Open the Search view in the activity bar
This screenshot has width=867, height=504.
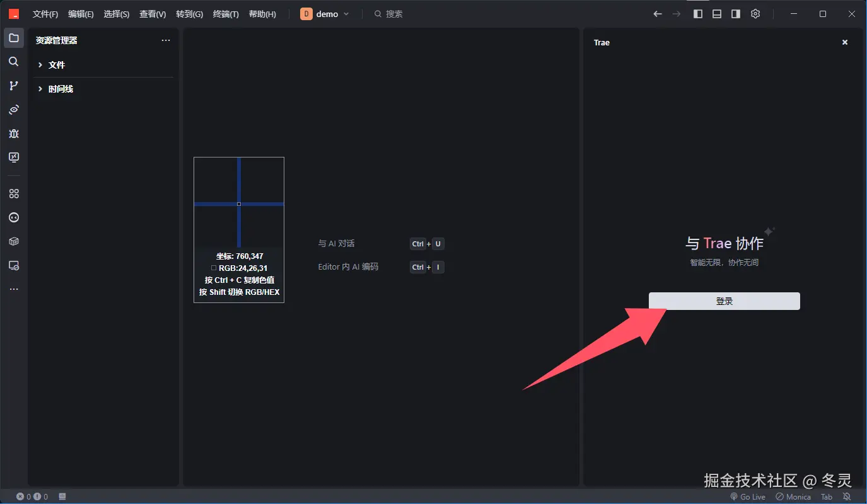pos(14,62)
